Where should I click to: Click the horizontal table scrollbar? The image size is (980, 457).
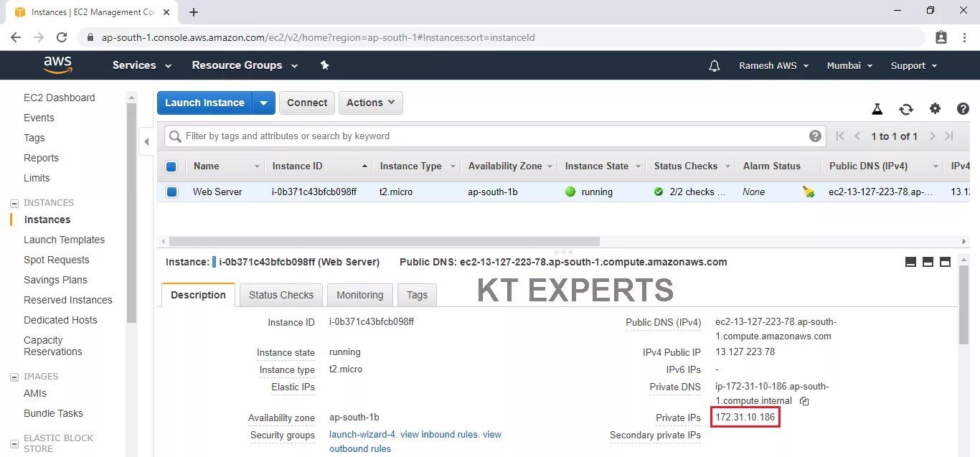coord(384,242)
